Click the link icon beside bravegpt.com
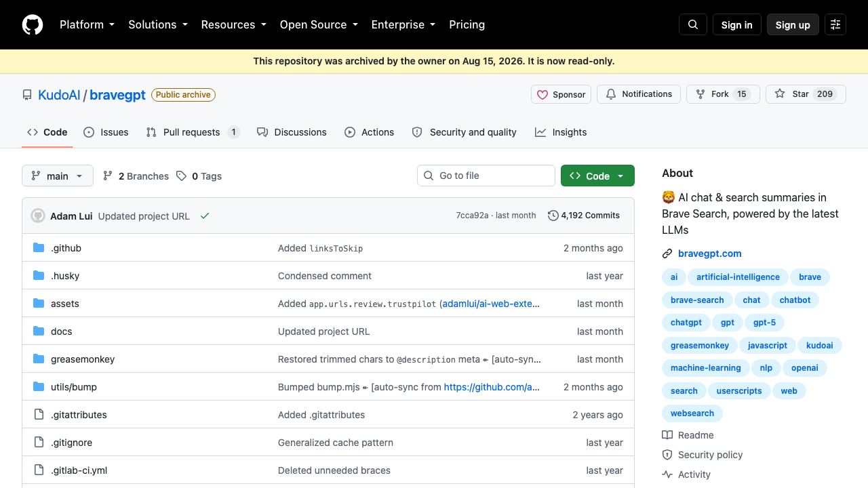The height and width of the screenshot is (488, 868). [x=667, y=253]
